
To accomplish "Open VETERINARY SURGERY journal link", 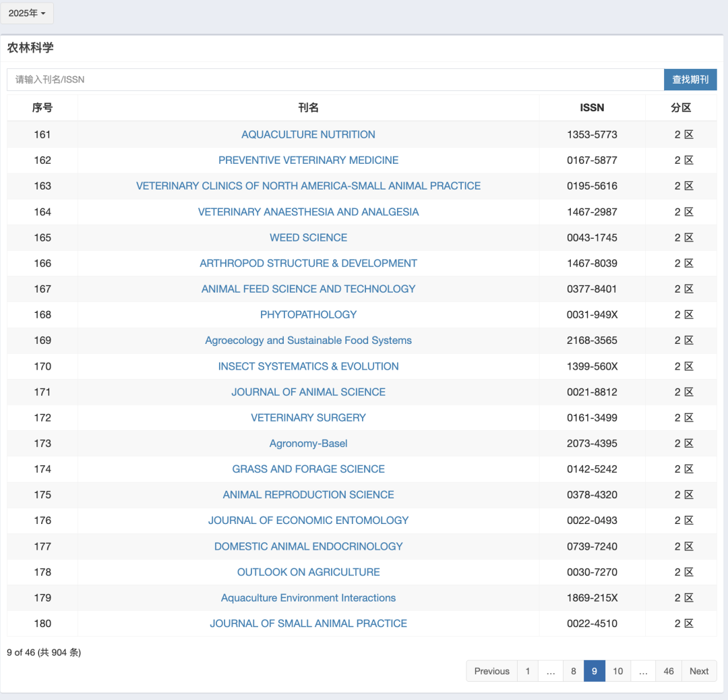I will pyautogui.click(x=308, y=417).
